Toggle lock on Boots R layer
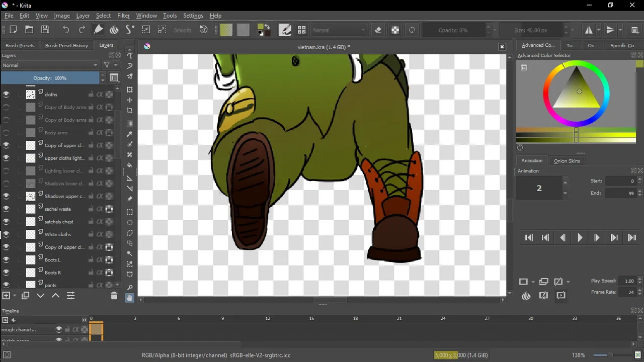Image resolution: width=644 pixels, height=362 pixels. [x=91, y=273]
